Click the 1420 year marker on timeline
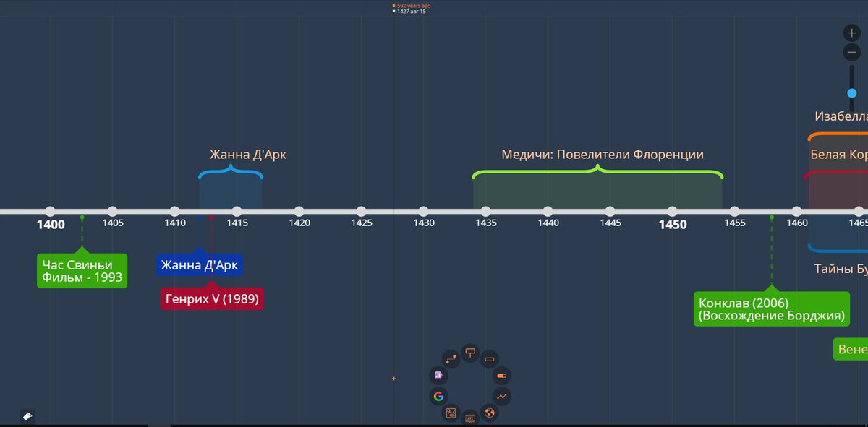The width and height of the screenshot is (868, 427). coord(299,211)
